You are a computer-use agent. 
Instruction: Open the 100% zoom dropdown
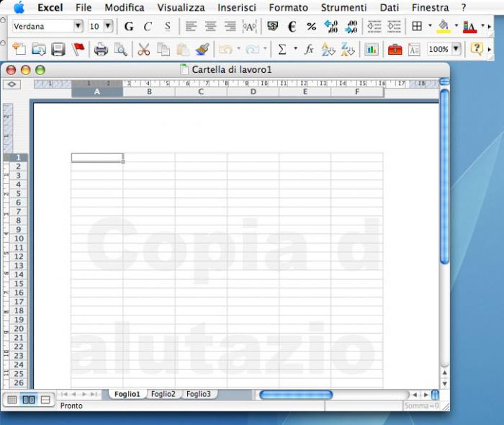click(x=456, y=49)
